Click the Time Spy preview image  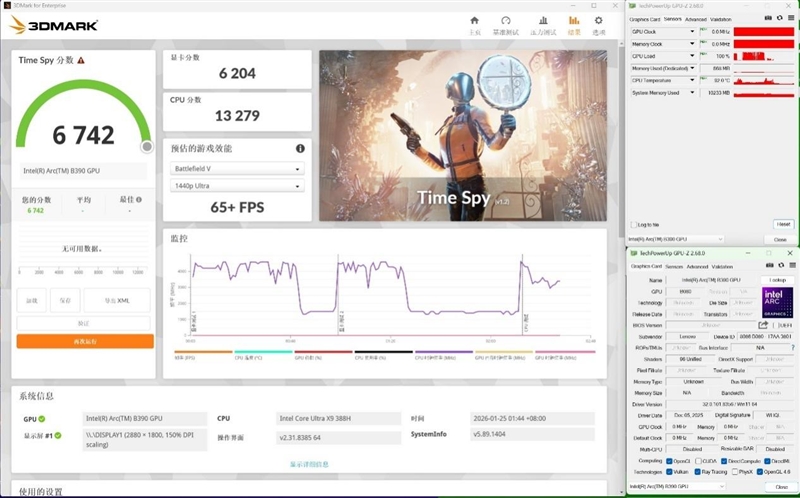point(458,135)
